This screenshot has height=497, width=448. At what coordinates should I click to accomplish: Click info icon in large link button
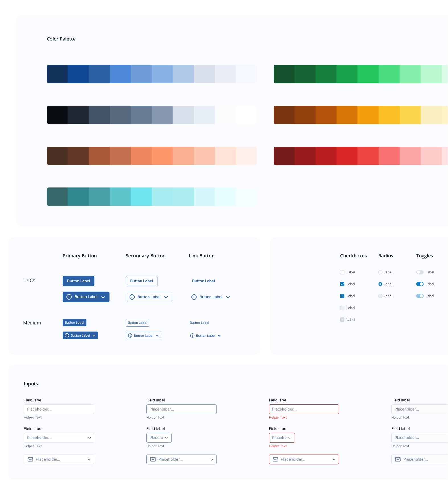[194, 297]
